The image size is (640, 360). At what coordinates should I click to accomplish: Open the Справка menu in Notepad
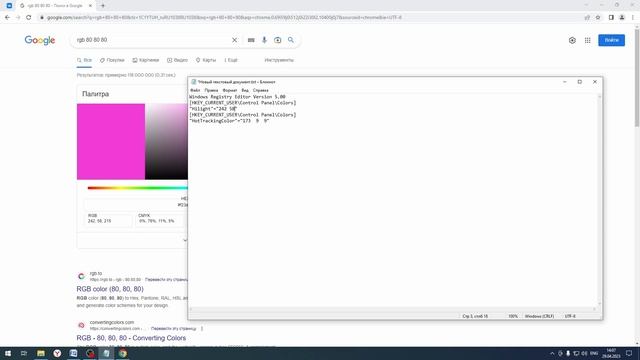[260, 90]
